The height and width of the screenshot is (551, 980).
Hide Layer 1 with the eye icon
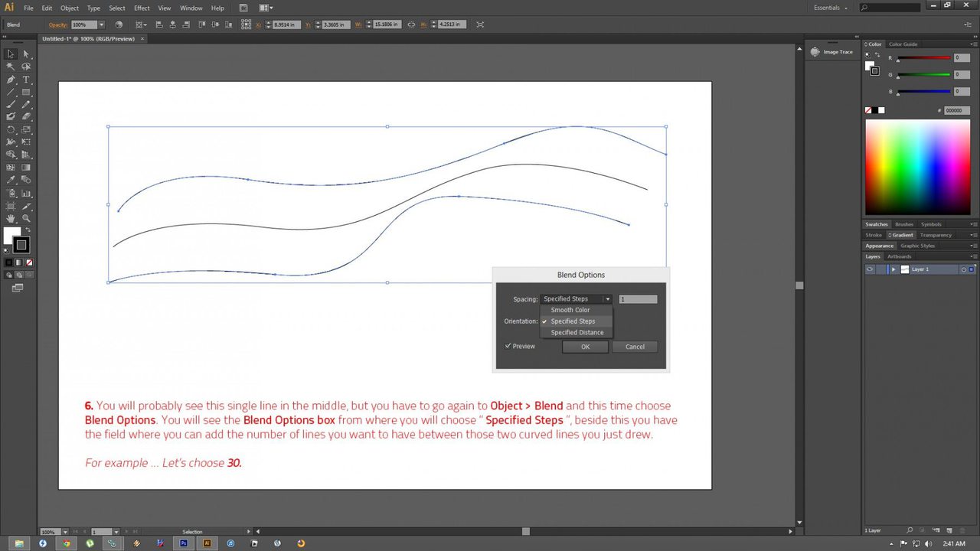[x=870, y=269]
